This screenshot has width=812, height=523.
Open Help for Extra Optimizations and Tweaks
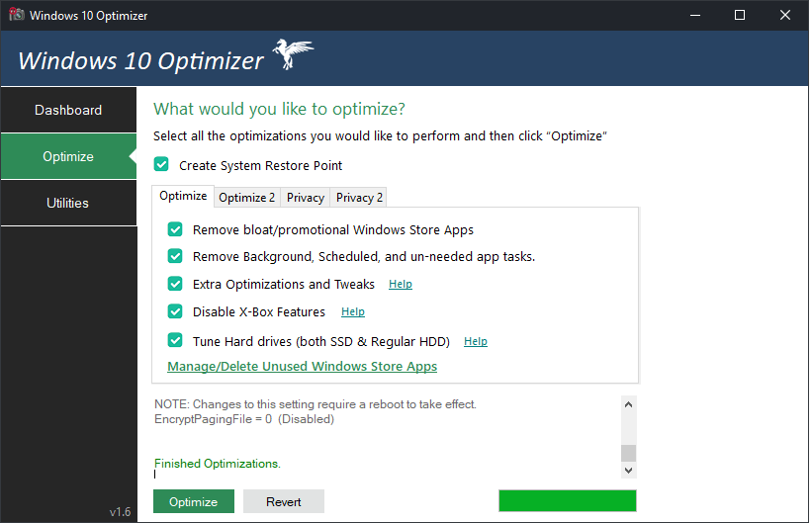click(x=401, y=284)
